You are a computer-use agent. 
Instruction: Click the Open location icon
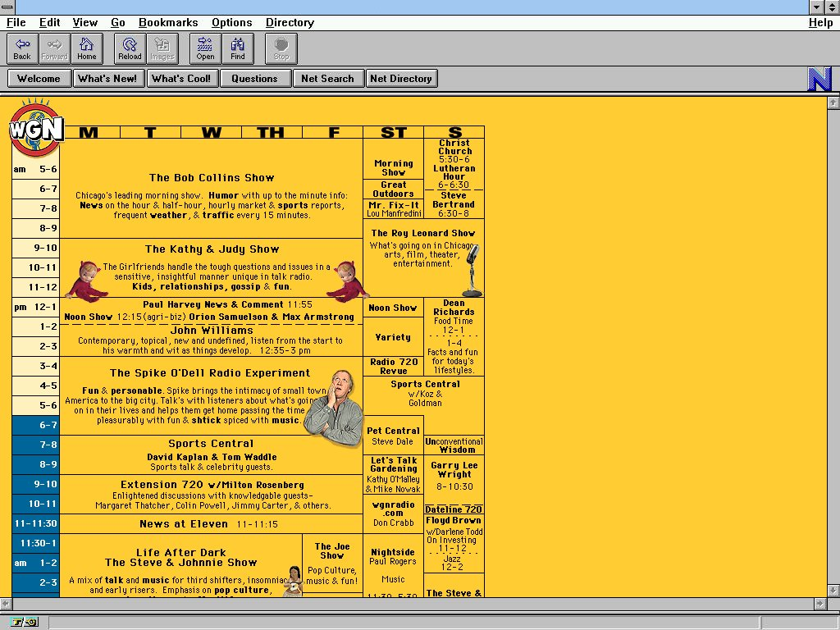click(x=205, y=48)
